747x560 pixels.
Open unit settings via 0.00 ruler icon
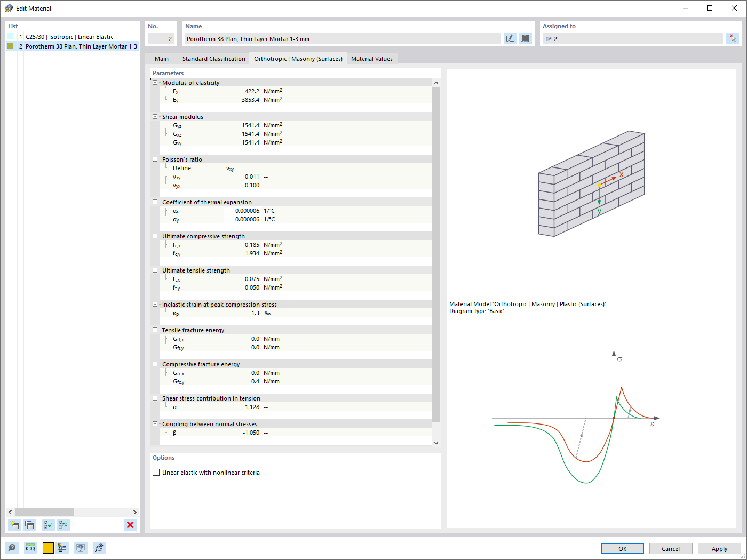pyautogui.click(x=30, y=548)
